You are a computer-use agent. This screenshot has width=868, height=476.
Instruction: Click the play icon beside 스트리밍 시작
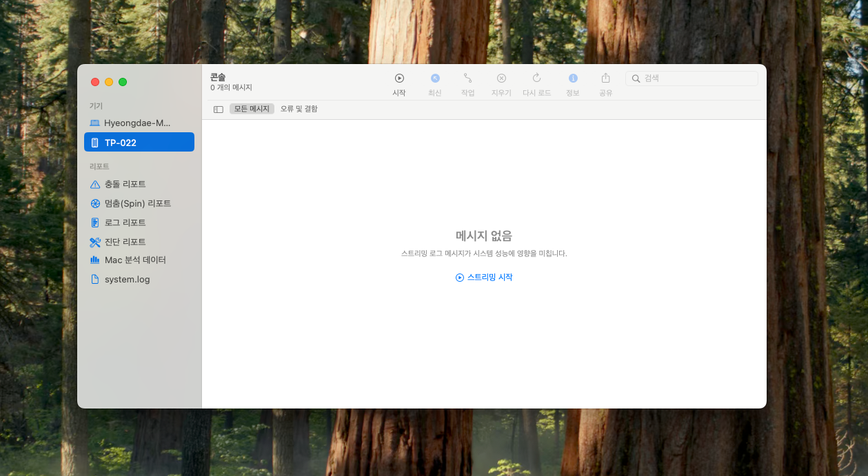(460, 278)
